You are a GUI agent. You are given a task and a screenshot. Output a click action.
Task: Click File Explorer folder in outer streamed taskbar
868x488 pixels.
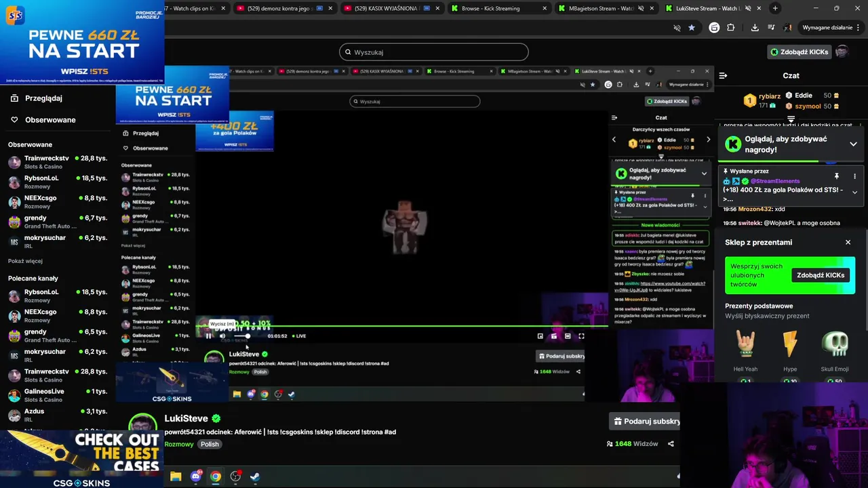176,476
